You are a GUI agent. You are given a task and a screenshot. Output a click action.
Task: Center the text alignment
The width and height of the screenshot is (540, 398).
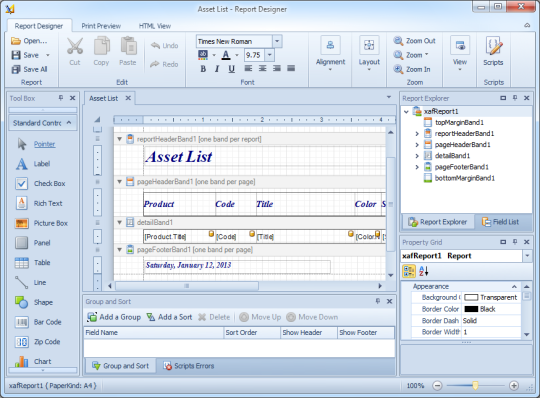click(262, 69)
